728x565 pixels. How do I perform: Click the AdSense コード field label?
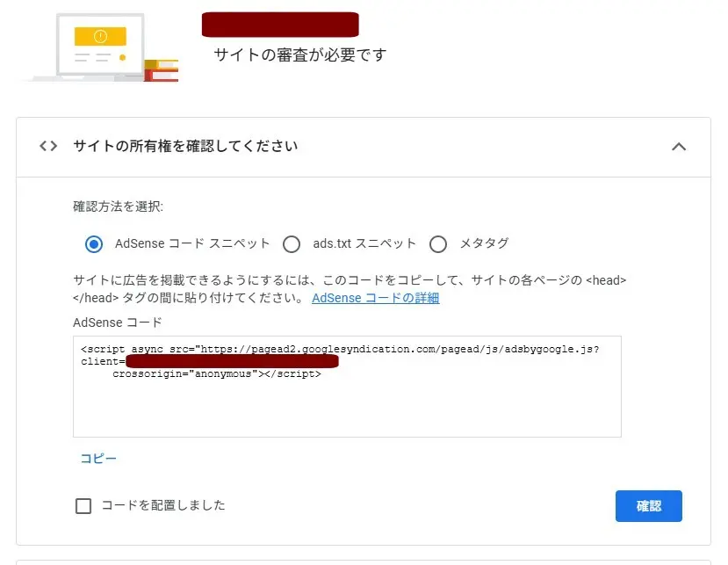pyautogui.click(x=118, y=322)
